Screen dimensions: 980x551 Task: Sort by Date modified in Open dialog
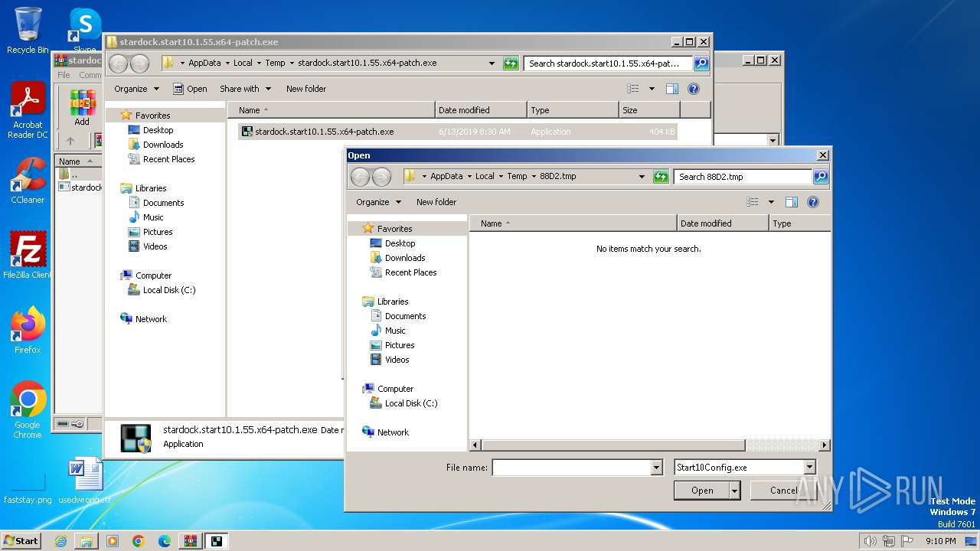coord(723,223)
